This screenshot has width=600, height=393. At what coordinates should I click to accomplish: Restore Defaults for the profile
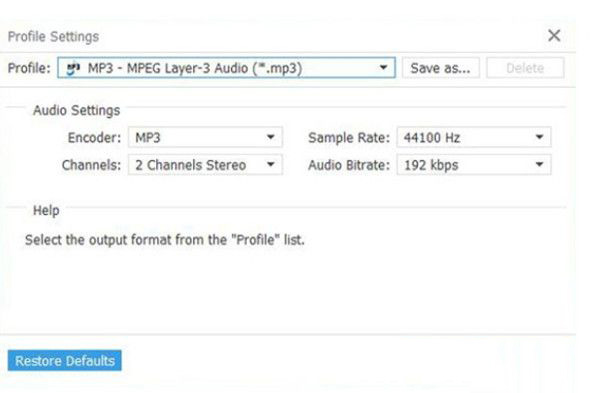click(65, 360)
